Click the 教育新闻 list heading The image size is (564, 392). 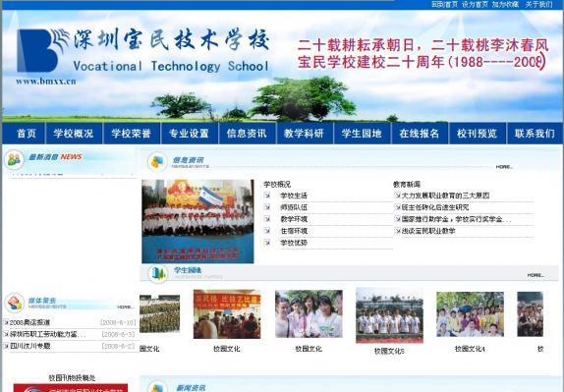coord(407,185)
